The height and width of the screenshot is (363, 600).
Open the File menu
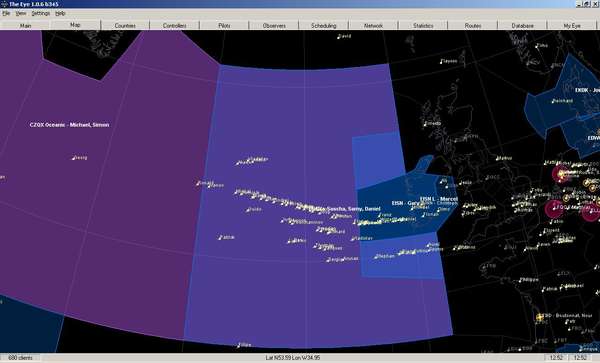[6, 13]
